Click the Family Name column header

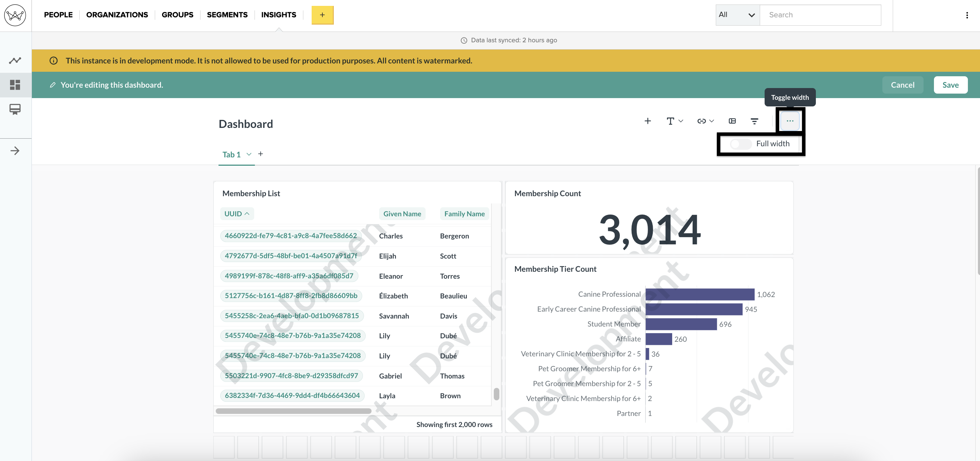click(x=464, y=214)
